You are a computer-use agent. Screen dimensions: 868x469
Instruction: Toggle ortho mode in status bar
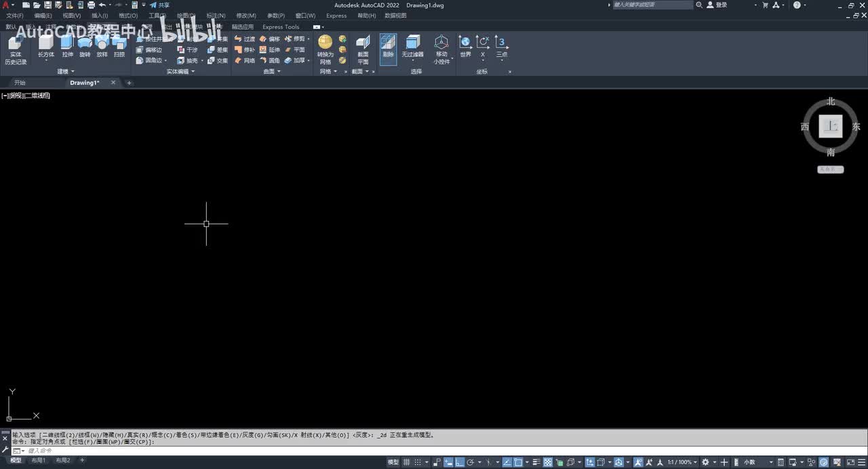[459, 462]
